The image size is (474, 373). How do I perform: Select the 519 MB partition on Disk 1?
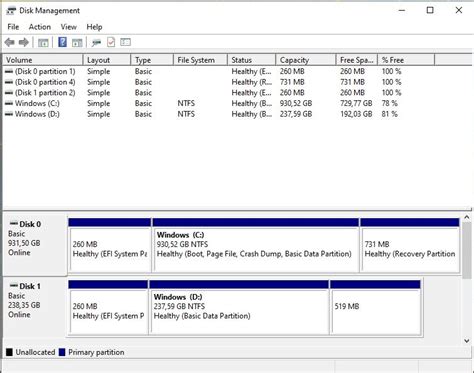pos(375,307)
